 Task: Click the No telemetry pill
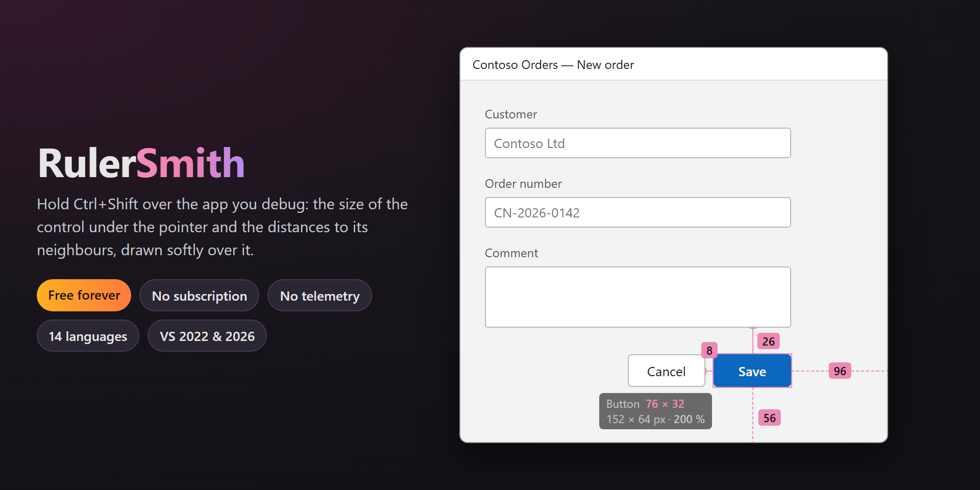pos(320,295)
